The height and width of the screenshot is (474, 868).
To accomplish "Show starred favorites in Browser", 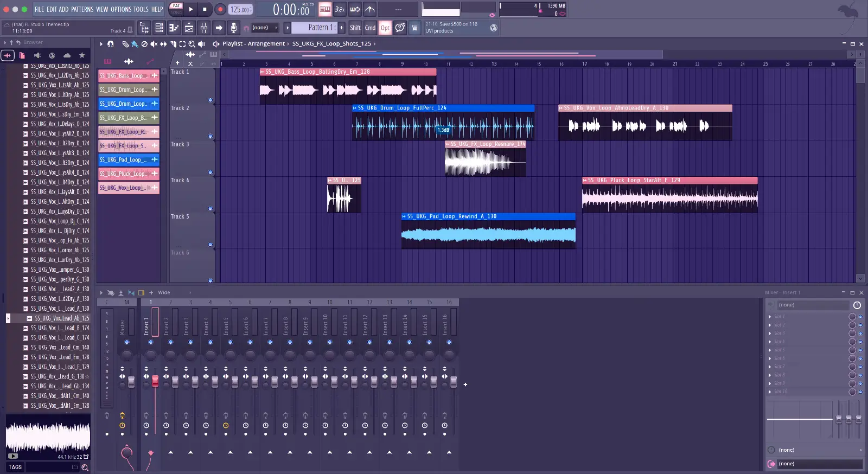I will point(82,55).
